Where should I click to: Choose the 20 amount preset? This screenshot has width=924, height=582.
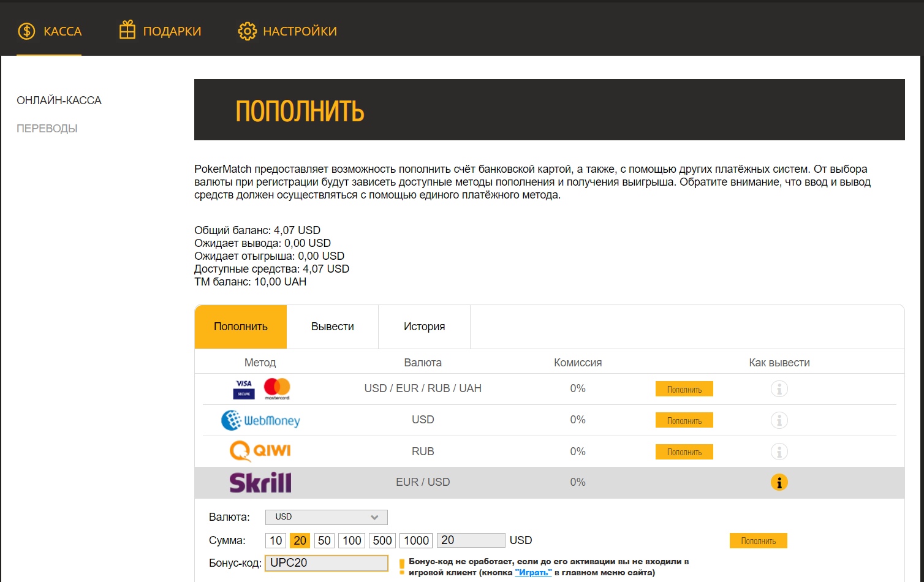(300, 540)
